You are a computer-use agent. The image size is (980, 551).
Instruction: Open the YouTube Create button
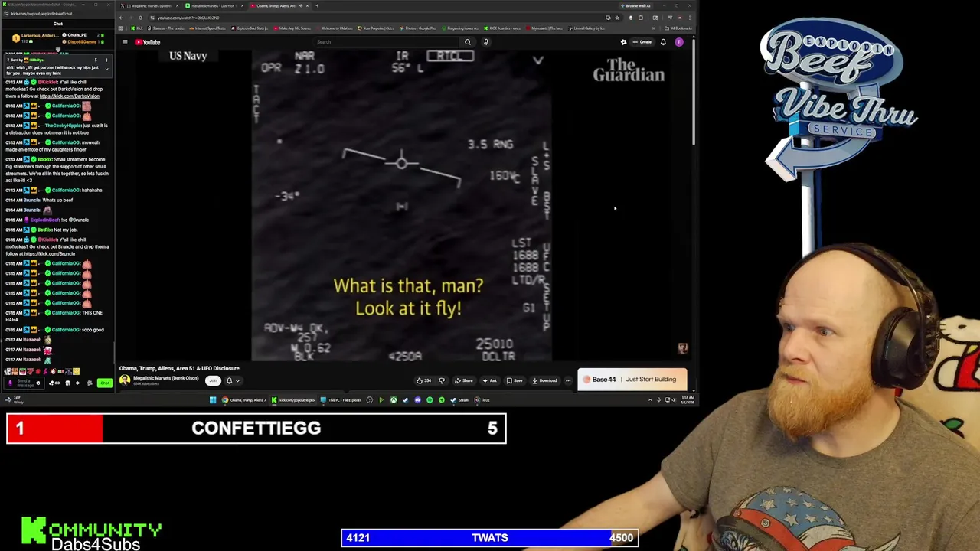[642, 42]
